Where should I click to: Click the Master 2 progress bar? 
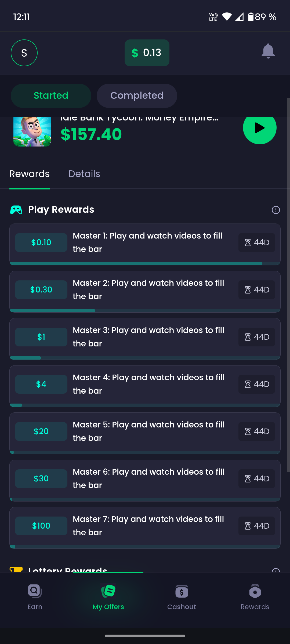145,311
